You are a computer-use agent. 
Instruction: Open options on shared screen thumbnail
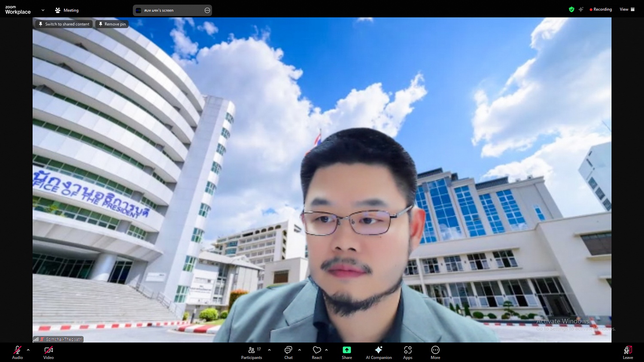point(207,10)
